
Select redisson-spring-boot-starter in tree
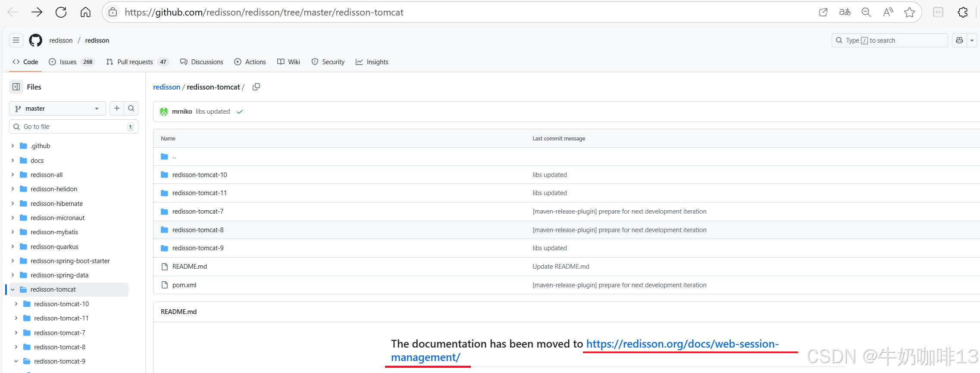point(70,261)
